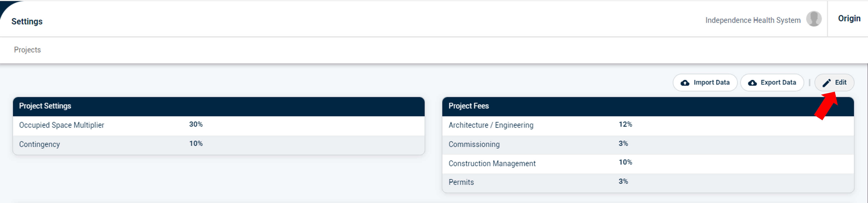Image resolution: width=868 pixels, height=203 pixels.
Task: Click the Commissioning 3% value
Action: click(x=623, y=144)
